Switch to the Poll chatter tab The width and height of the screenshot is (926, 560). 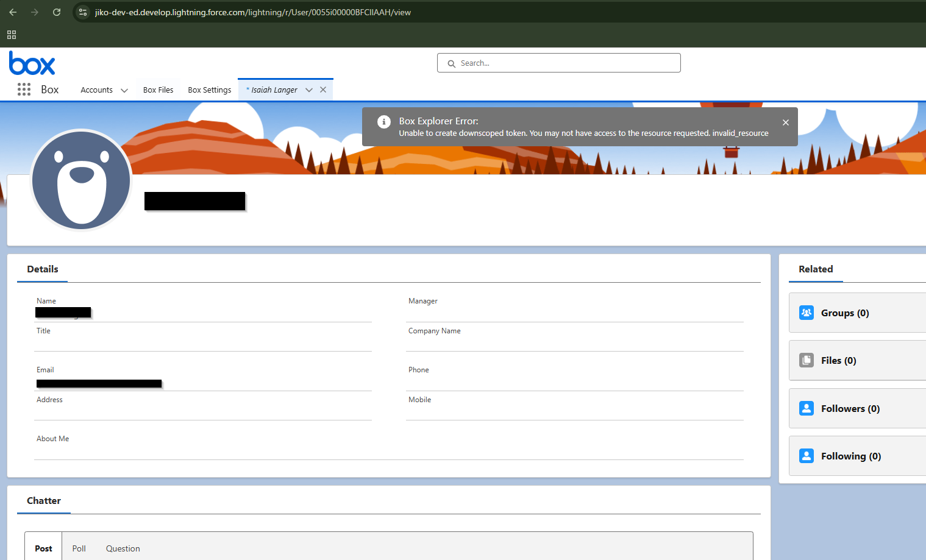pyautogui.click(x=79, y=548)
